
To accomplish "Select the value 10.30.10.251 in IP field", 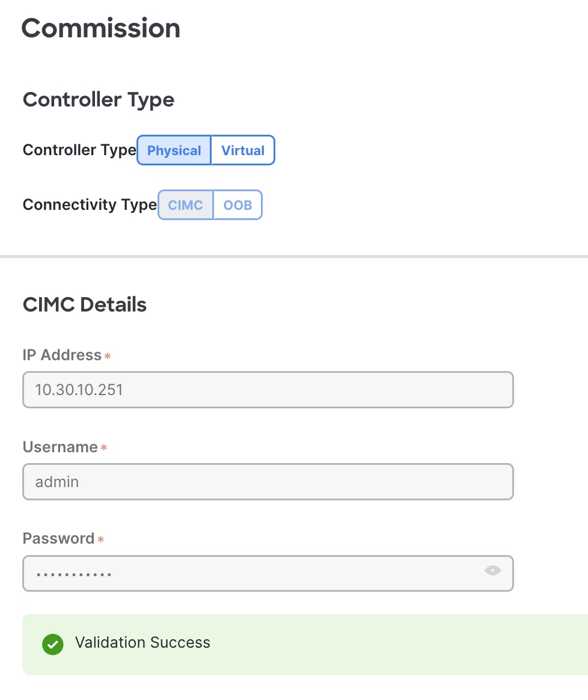I will [x=79, y=390].
